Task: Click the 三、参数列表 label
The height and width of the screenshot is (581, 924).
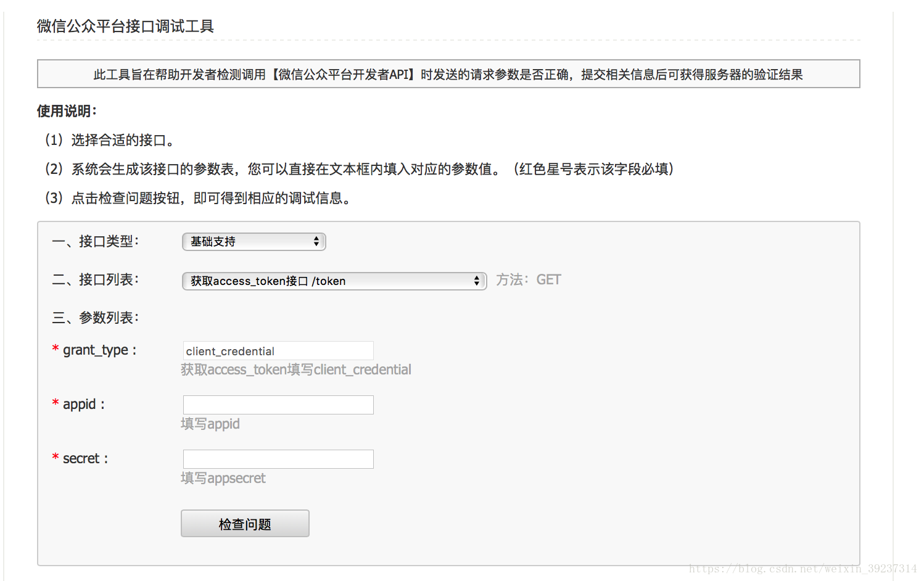Action: click(96, 318)
